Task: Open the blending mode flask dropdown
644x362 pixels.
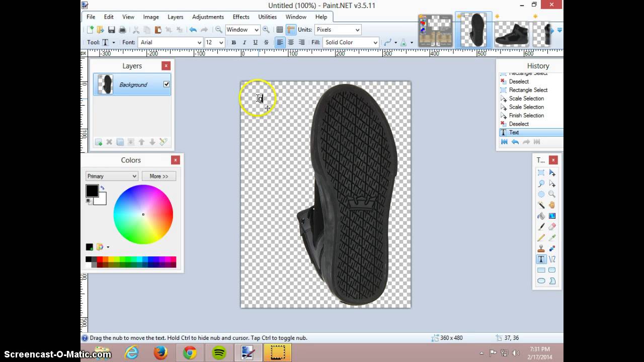Action: click(407, 43)
